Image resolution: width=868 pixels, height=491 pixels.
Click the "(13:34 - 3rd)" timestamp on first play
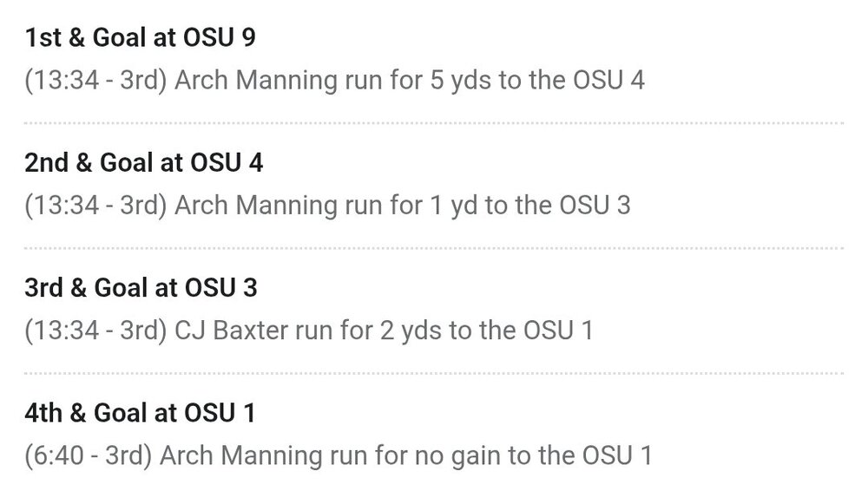coord(96,81)
